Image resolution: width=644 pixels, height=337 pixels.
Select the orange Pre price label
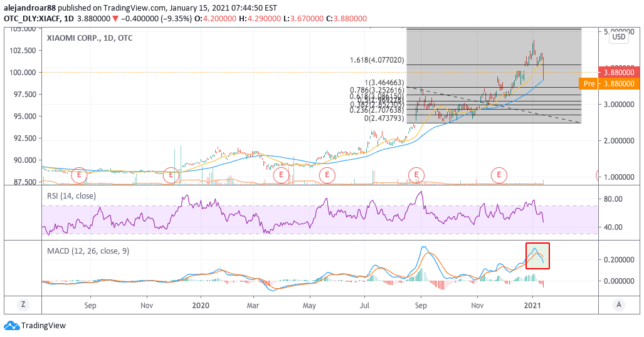(609, 84)
